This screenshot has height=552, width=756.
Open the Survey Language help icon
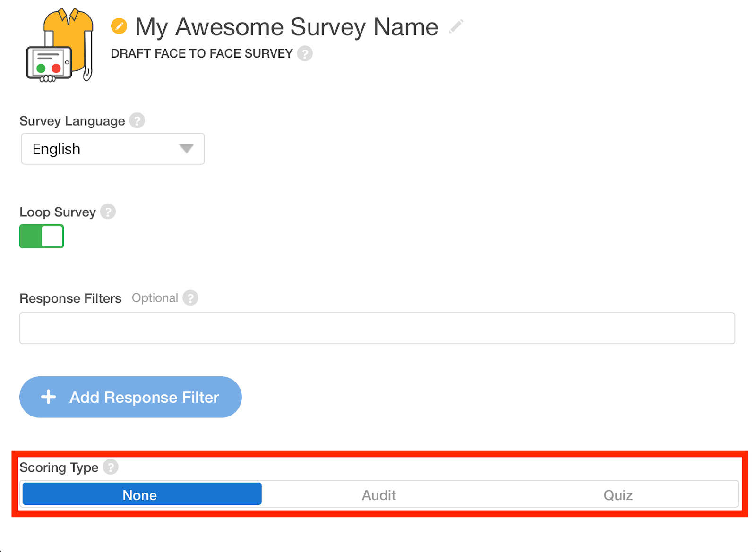pyautogui.click(x=137, y=121)
